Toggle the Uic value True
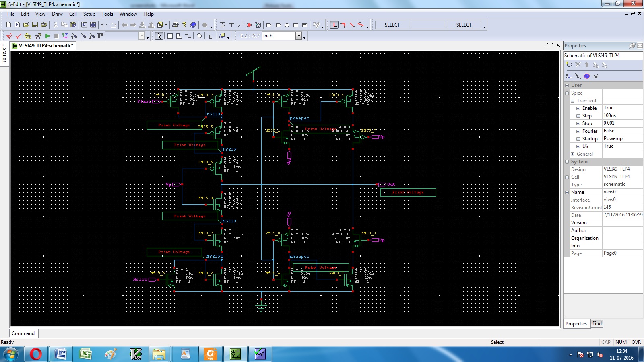Screen dimensions: 644x362 click(x=622, y=146)
